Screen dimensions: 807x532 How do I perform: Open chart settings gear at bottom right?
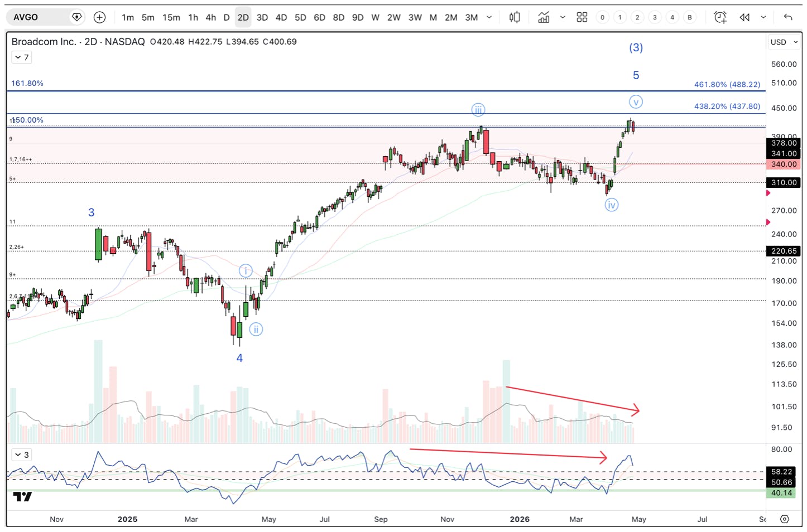pyautogui.click(x=785, y=519)
